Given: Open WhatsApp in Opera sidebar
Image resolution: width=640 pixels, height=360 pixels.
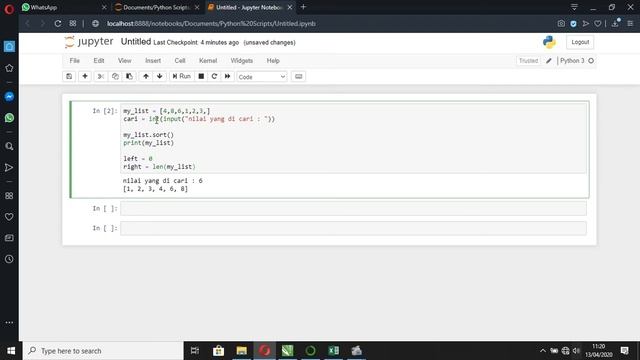Looking at the screenshot, I should pos(9,118).
